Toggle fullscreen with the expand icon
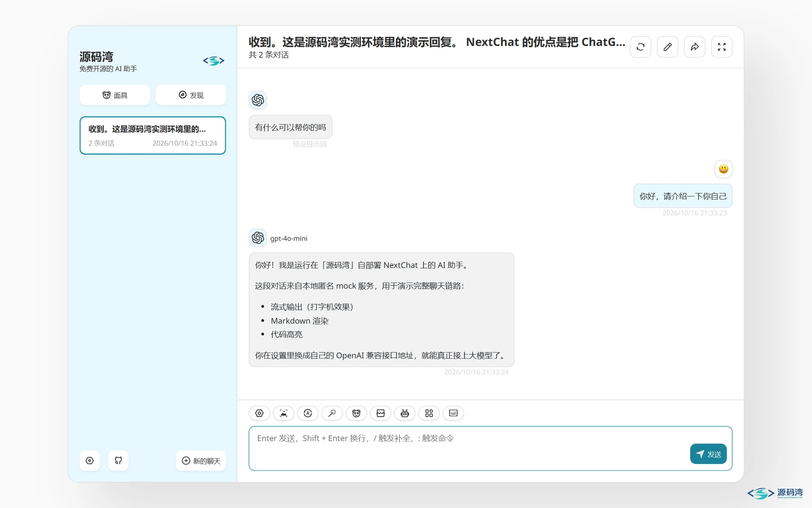 [x=722, y=47]
